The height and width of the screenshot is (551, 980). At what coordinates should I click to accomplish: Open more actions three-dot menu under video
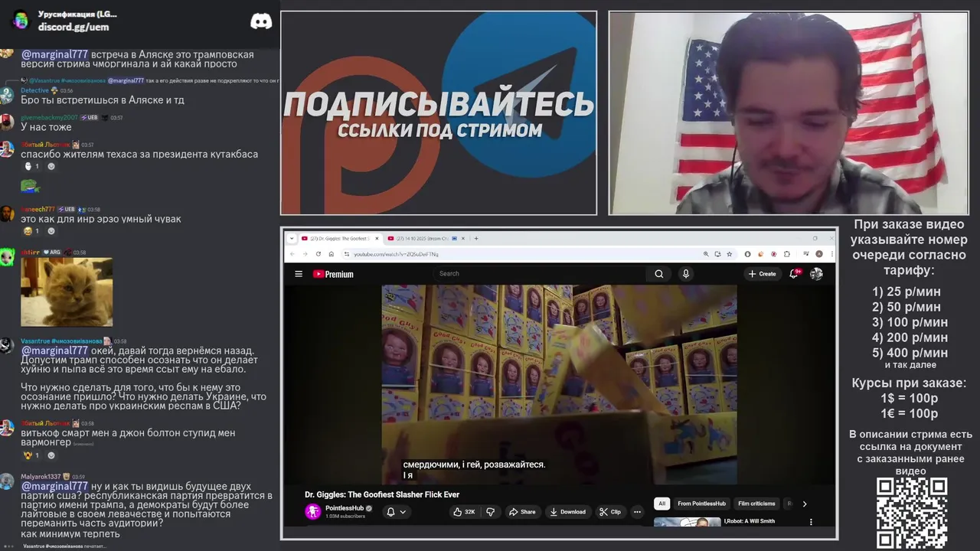(637, 512)
